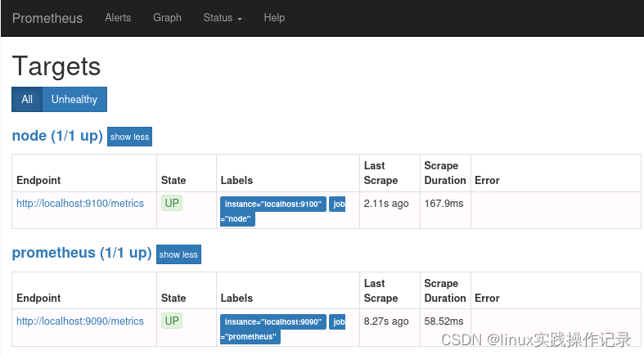The image size is (644, 355).
Task: Select the All targets filter
Action: [x=27, y=99]
